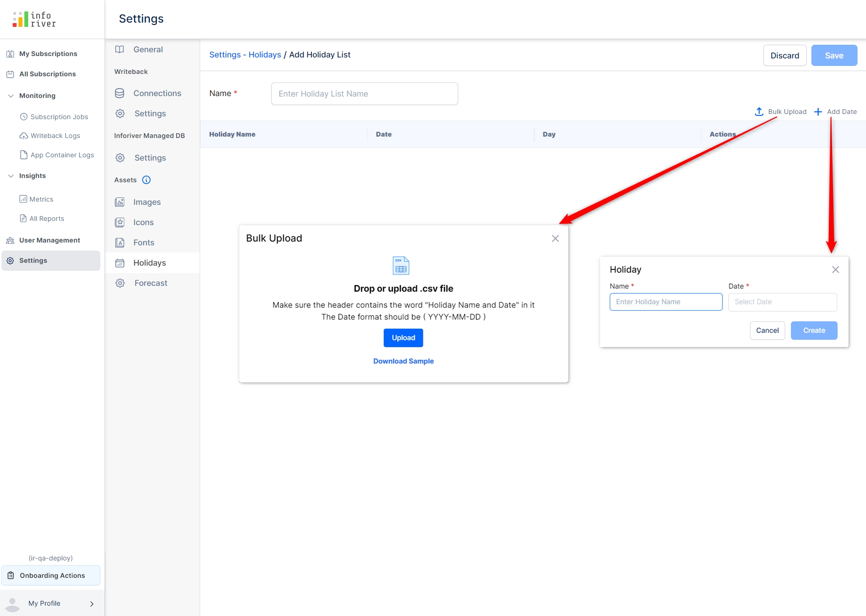The width and height of the screenshot is (866, 616).
Task: Open the Select Date picker field
Action: 782,302
